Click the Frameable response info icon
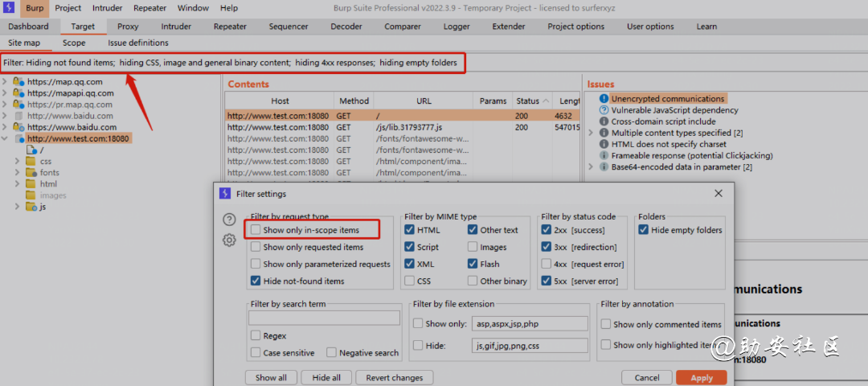Viewport: 868px width, 386px height. click(604, 156)
